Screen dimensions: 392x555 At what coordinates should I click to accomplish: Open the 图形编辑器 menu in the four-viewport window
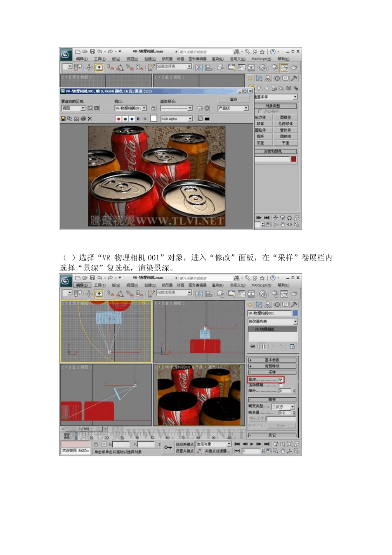pyautogui.click(x=197, y=285)
